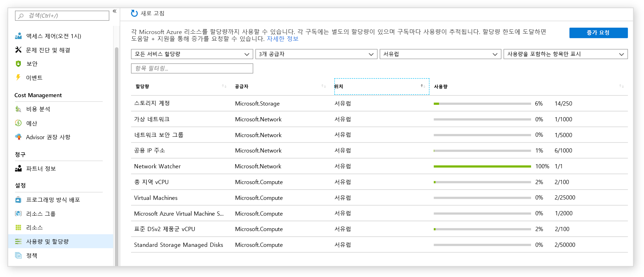This screenshot has width=644, height=277.
Task: Select the 스토리지 계정 quota row name
Action: click(x=152, y=103)
